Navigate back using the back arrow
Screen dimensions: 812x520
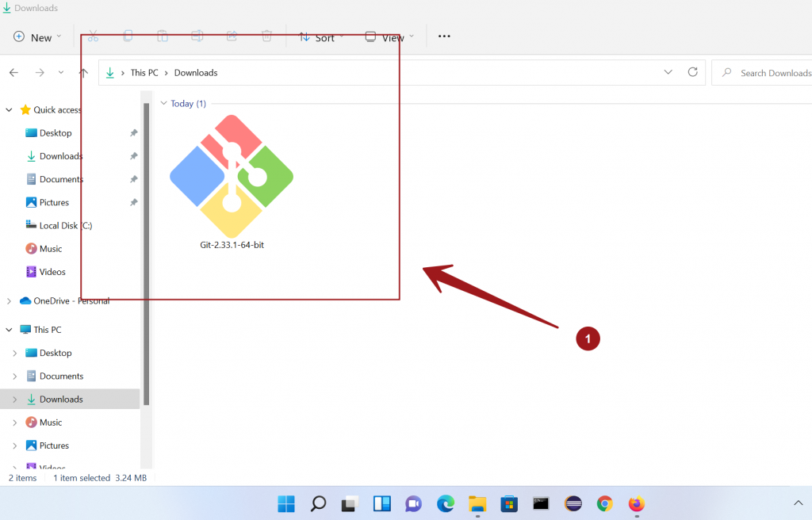pos(13,72)
